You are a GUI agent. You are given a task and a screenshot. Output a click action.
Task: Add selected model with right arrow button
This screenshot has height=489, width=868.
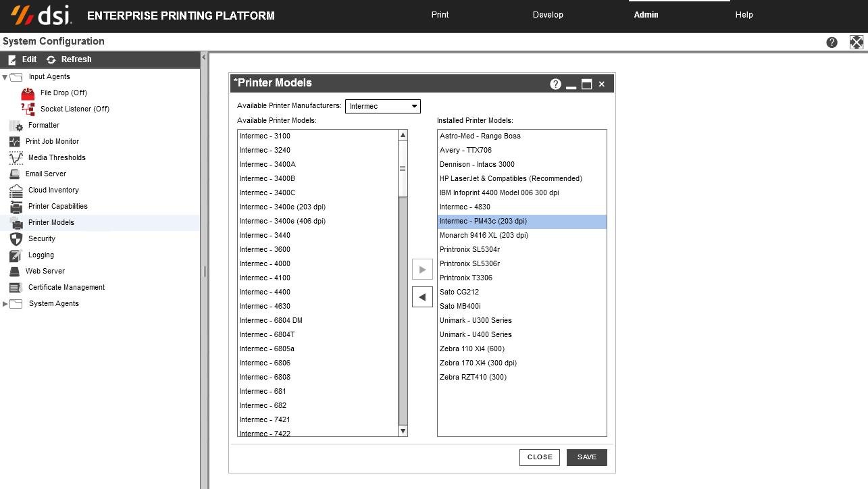tap(422, 269)
